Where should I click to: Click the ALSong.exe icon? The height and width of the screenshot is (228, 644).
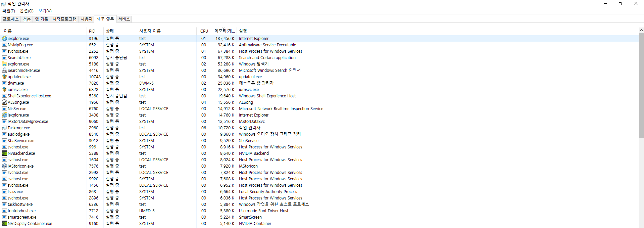tap(4, 102)
